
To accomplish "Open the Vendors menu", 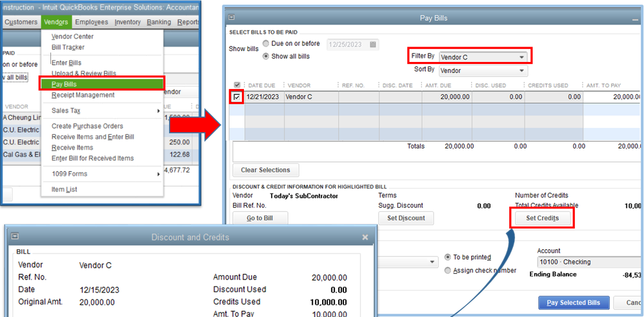I will tap(57, 22).
